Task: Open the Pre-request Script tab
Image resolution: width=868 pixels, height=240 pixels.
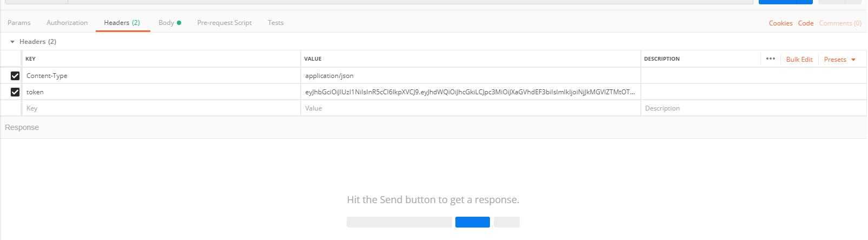Action: pos(224,23)
